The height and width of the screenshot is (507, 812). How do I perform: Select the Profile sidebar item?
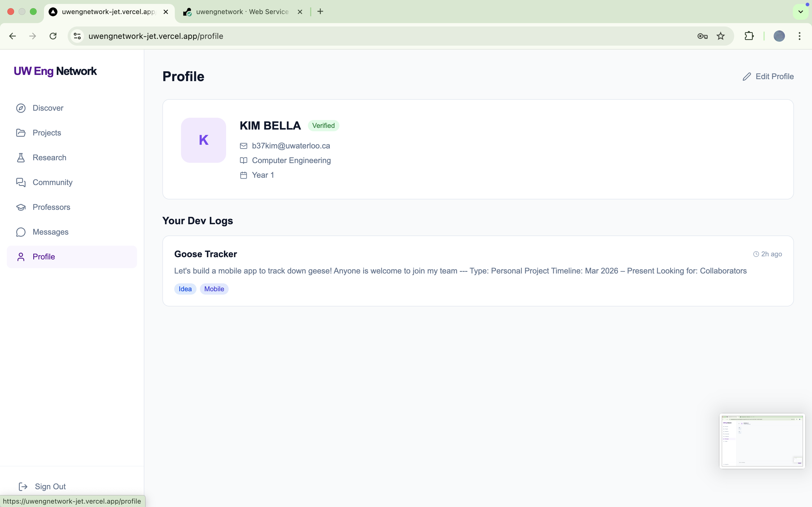click(x=71, y=257)
